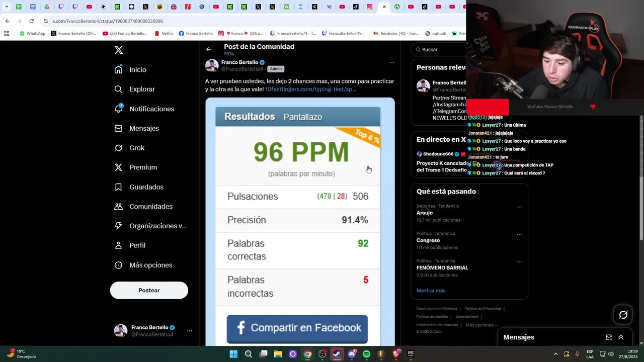Compose a new message in Mensajes drawer
The image size is (644, 362).
tap(609, 337)
